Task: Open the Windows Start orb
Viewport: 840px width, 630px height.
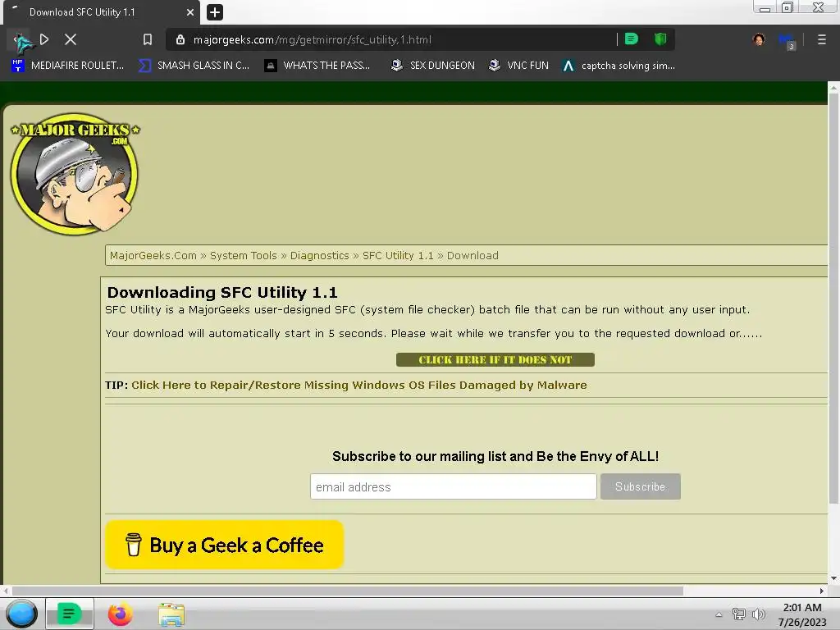Action: (x=21, y=614)
